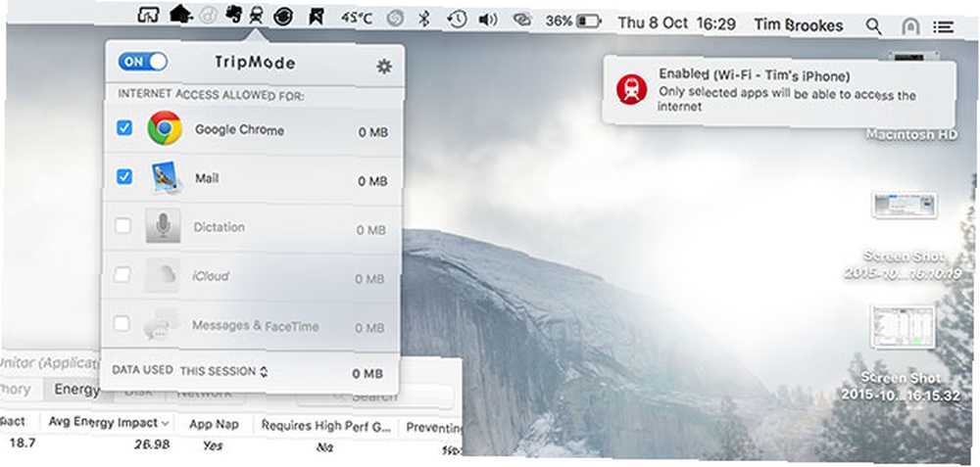
Task: Open THIS SESSION data period dropdown
Action: pyautogui.click(x=223, y=371)
